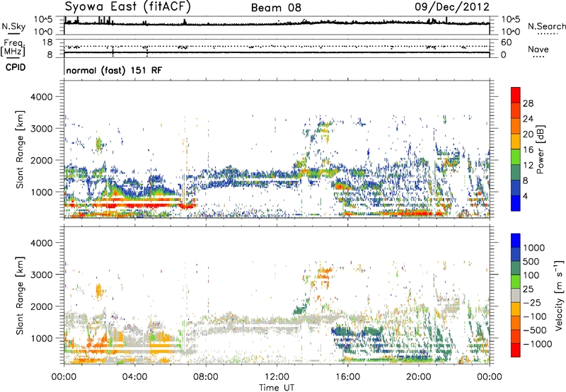
Task: Click the 'N.Search' legend label
Action: [546, 26]
